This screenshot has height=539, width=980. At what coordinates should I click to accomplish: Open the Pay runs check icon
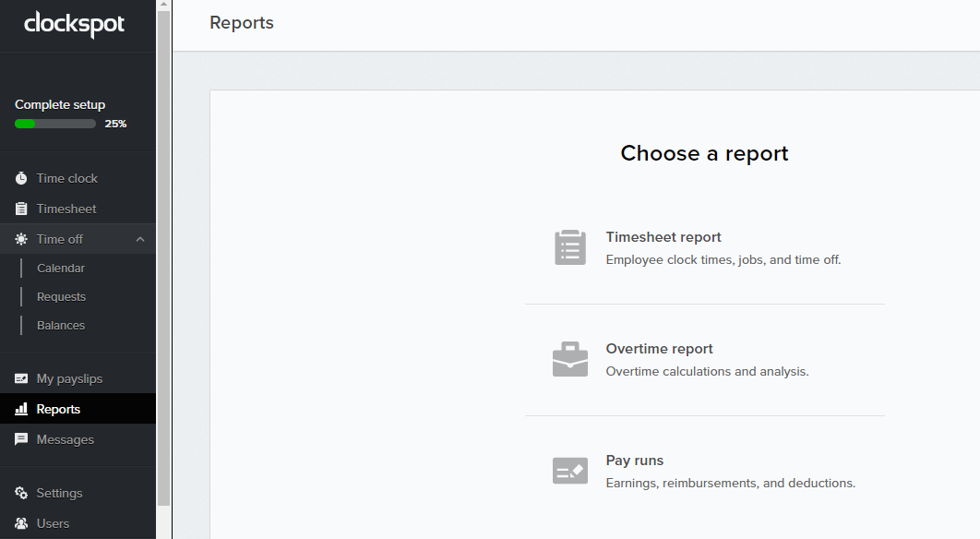(x=570, y=471)
